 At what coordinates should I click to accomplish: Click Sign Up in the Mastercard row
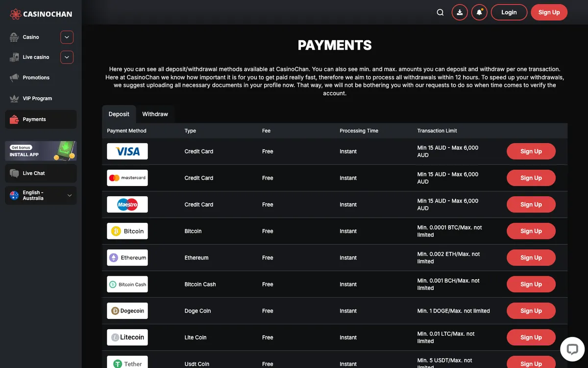click(531, 178)
